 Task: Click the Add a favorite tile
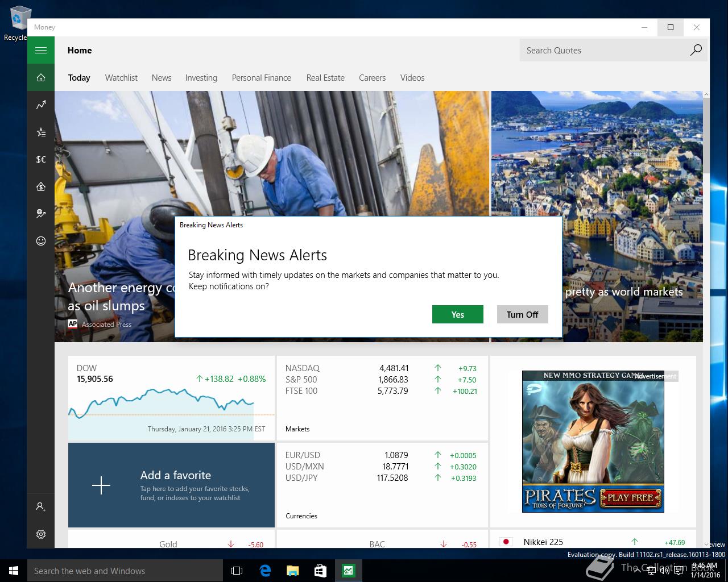(x=171, y=485)
